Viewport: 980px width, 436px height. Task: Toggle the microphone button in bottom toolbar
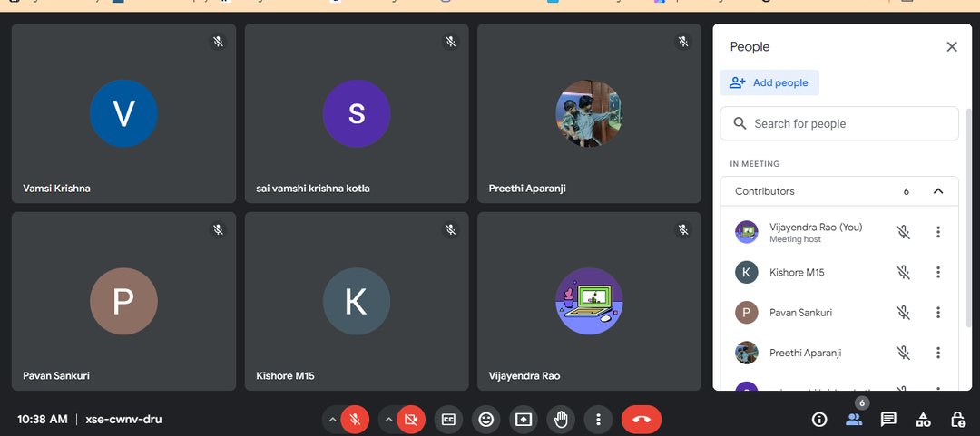coord(355,419)
